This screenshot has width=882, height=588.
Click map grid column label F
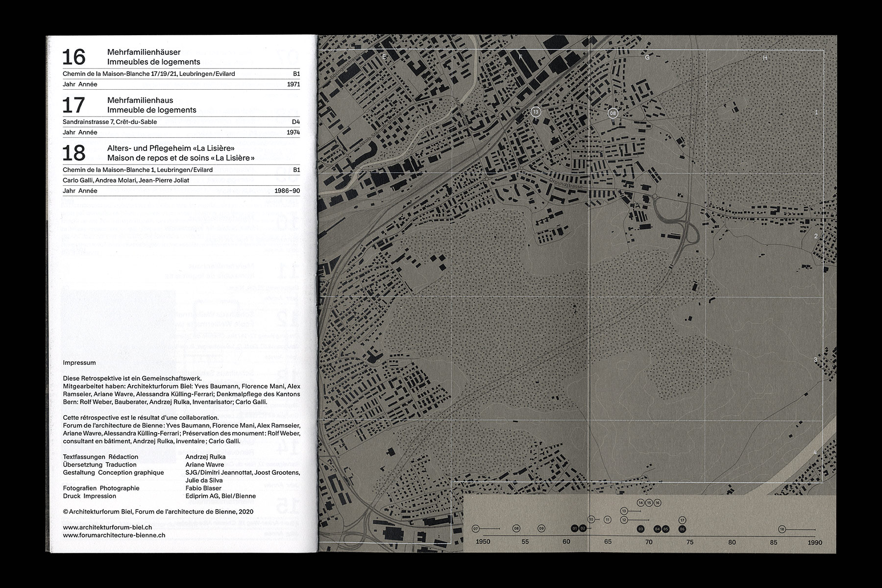pos(520,57)
